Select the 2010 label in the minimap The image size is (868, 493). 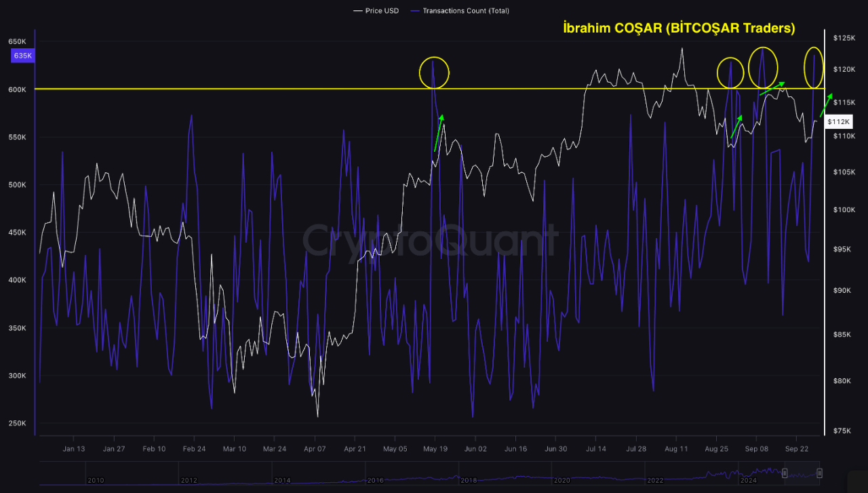[96, 479]
